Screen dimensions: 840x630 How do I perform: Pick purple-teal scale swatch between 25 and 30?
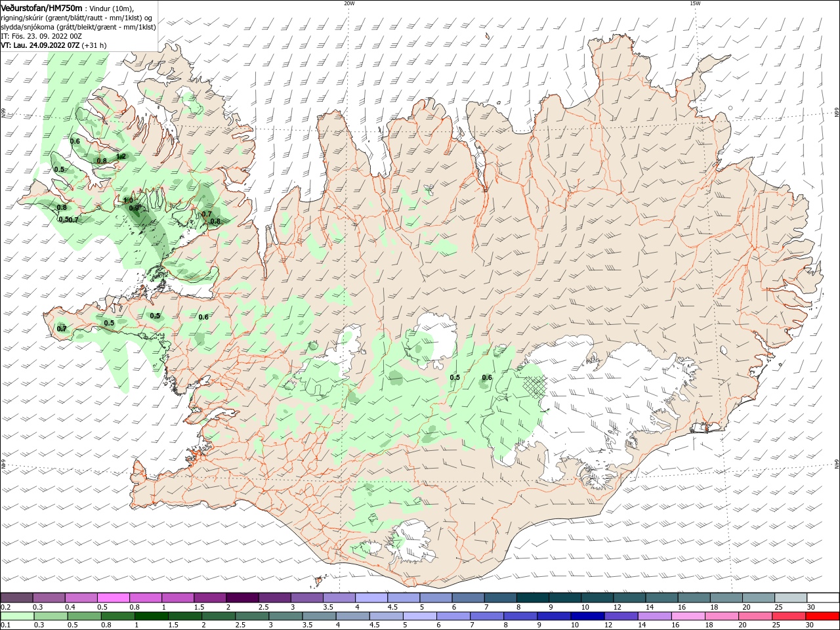pos(791,597)
